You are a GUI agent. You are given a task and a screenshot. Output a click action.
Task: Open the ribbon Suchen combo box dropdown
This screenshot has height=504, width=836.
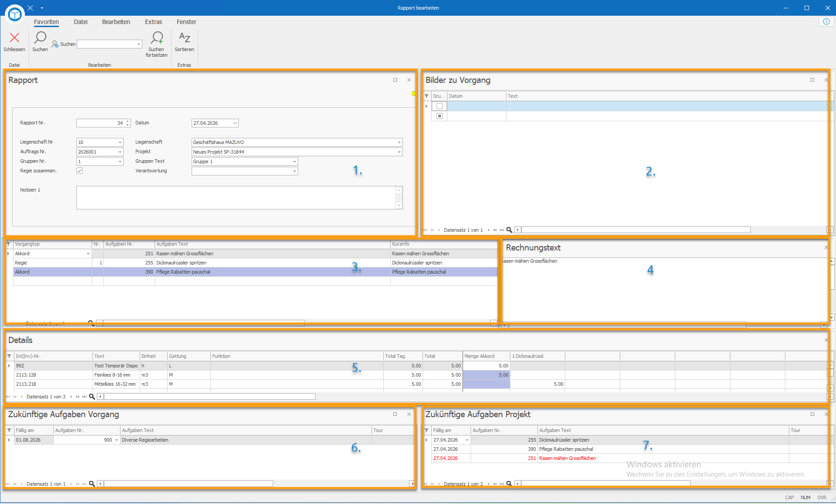139,44
